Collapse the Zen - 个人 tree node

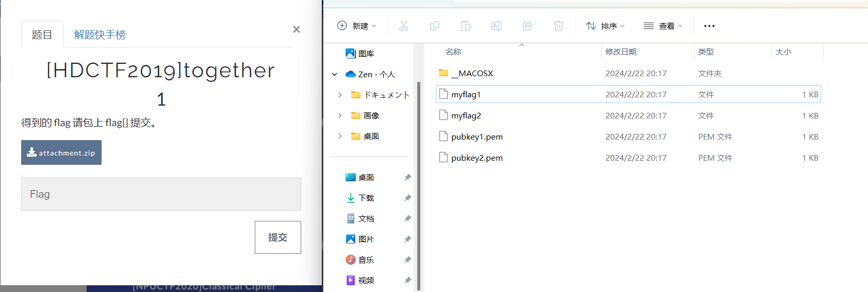tap(335, 74)
